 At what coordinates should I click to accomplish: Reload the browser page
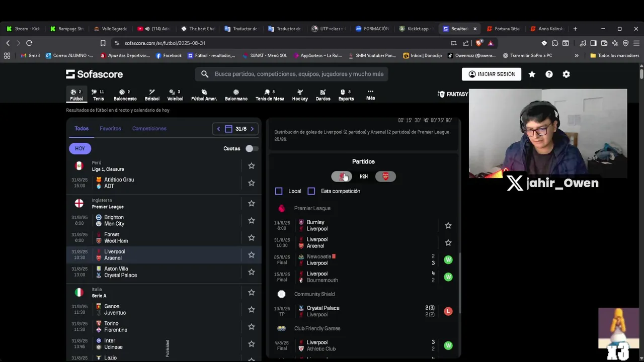[29, 43]
